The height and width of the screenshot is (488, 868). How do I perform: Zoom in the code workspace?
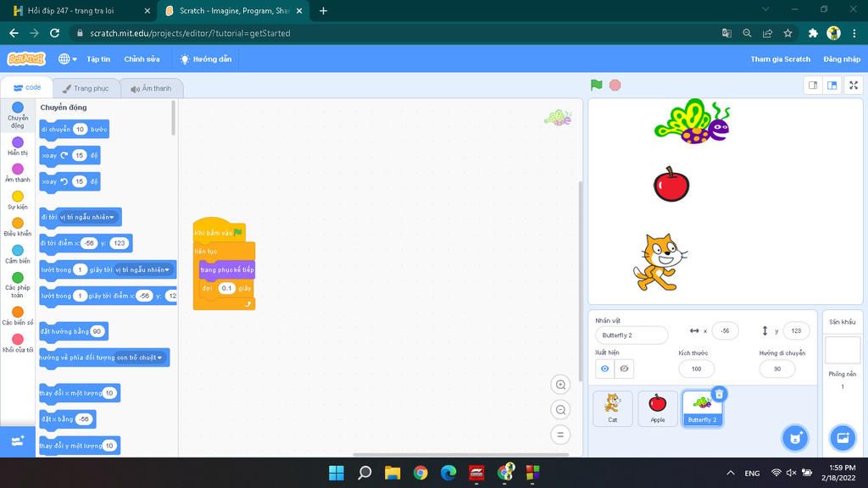tap(560, 385)
